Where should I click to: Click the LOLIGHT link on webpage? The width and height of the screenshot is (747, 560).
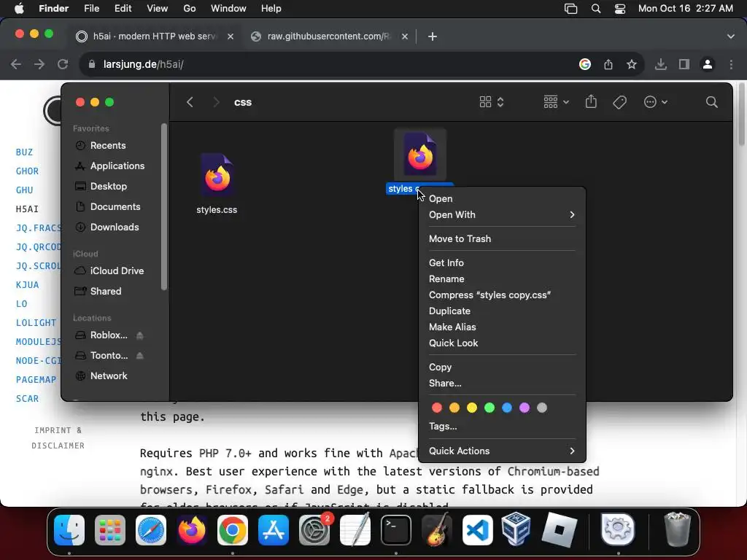pos(36,323)
